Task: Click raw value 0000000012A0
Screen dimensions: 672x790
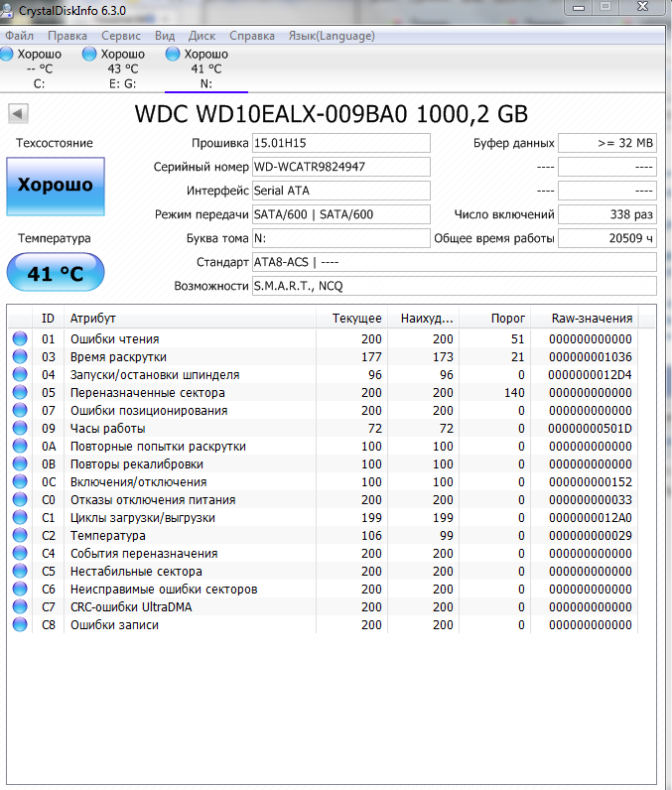Action: tap(590, 518)
